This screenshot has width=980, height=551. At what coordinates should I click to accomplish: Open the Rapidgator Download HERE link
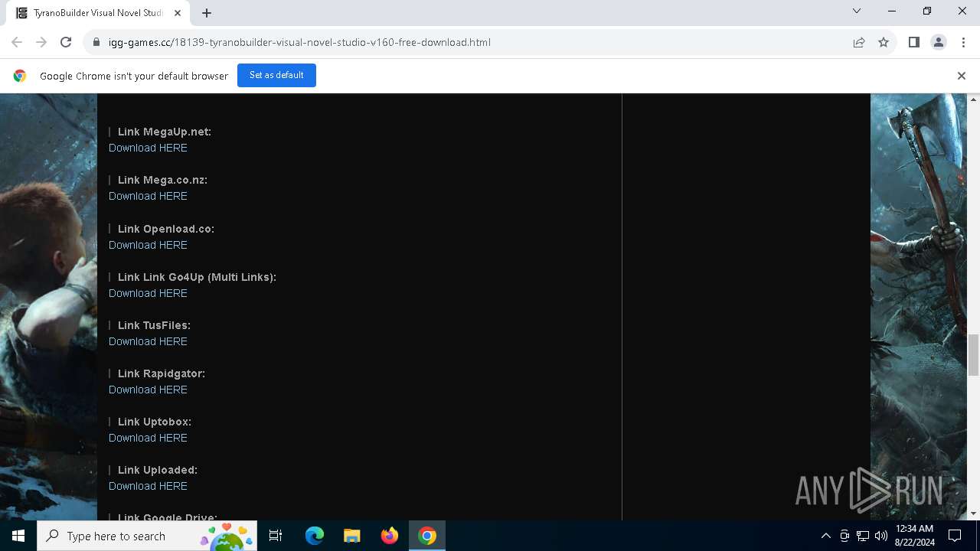click(148, 390)
